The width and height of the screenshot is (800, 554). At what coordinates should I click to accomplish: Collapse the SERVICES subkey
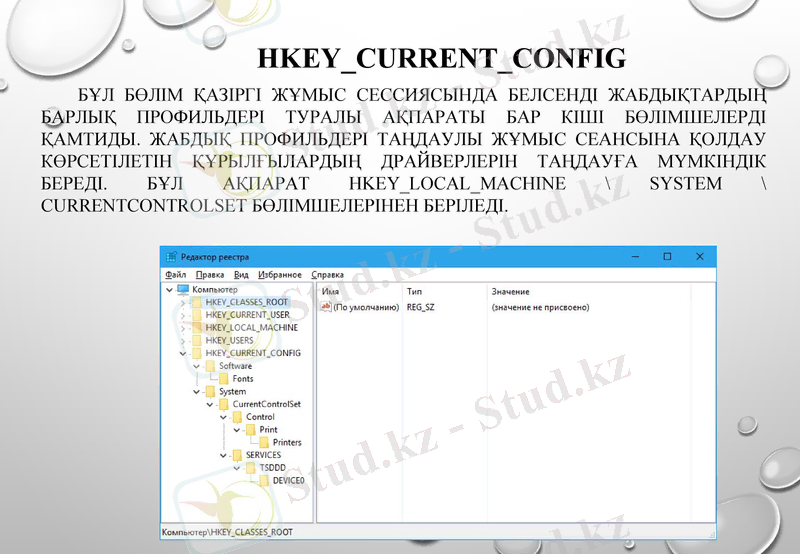click(223, 456)
